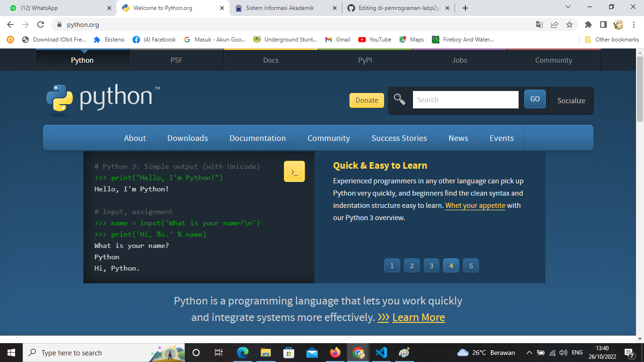The height and width of the screenshot is (362, 644).
Task: Share this page icon in the address bar
Action: [x=554, y=25]
